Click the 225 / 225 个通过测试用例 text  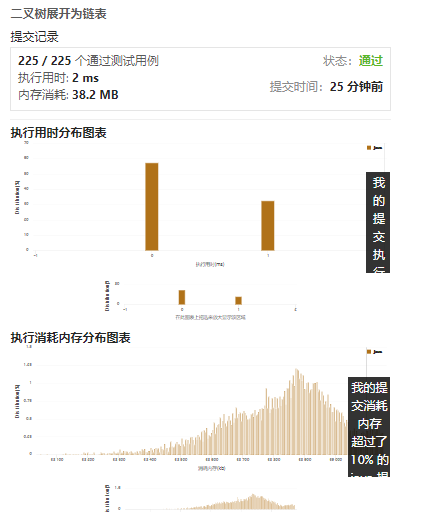(x=88, y=61)
